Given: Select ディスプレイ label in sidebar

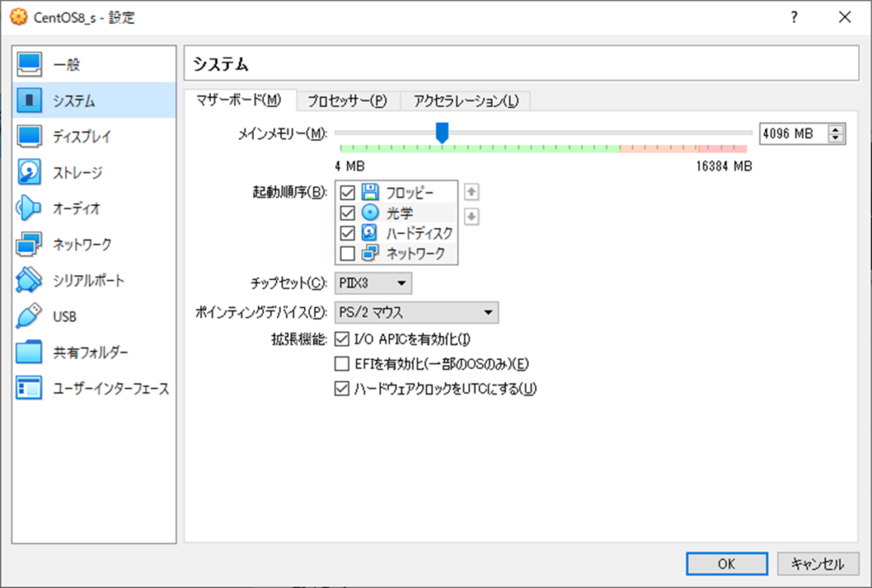Looking at the screenshot, I should click(x=83, y=137).
